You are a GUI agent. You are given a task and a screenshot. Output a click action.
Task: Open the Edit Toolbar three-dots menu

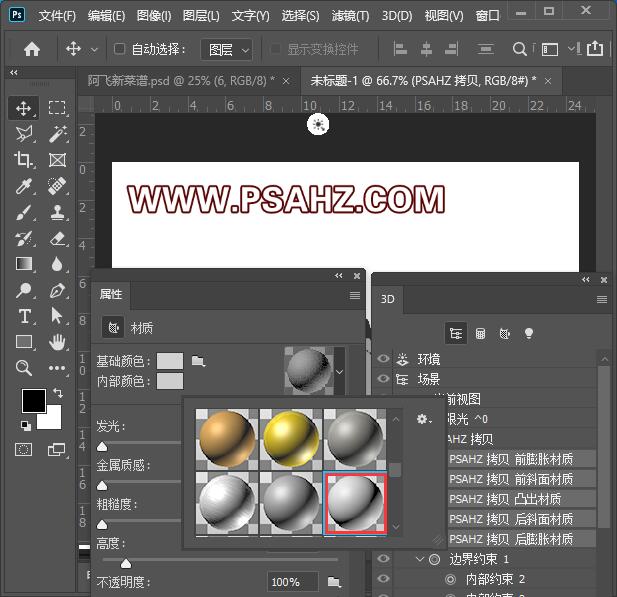point(57,368)
